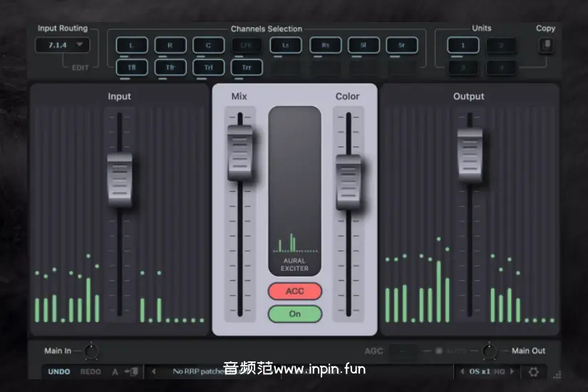Click the copy A to B icon

[x=132, y=371]
